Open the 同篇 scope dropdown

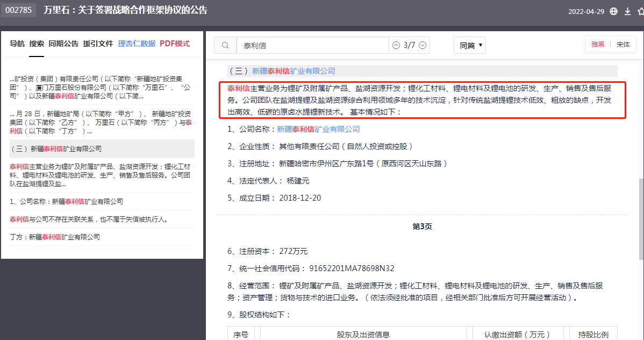coord(470,45)
